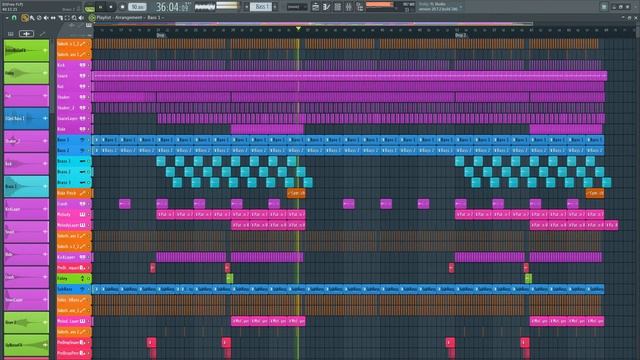Select the Kick track name label
This screenshot has height=360, width=640.
61,65
